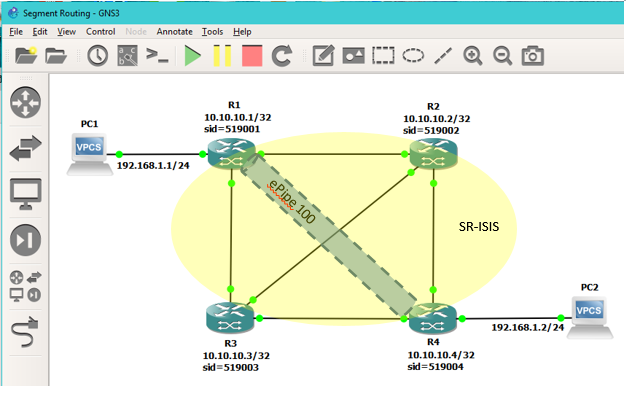Select the Insert a picture tool
This screenshot has height=393, width=626.
(353, 56)
